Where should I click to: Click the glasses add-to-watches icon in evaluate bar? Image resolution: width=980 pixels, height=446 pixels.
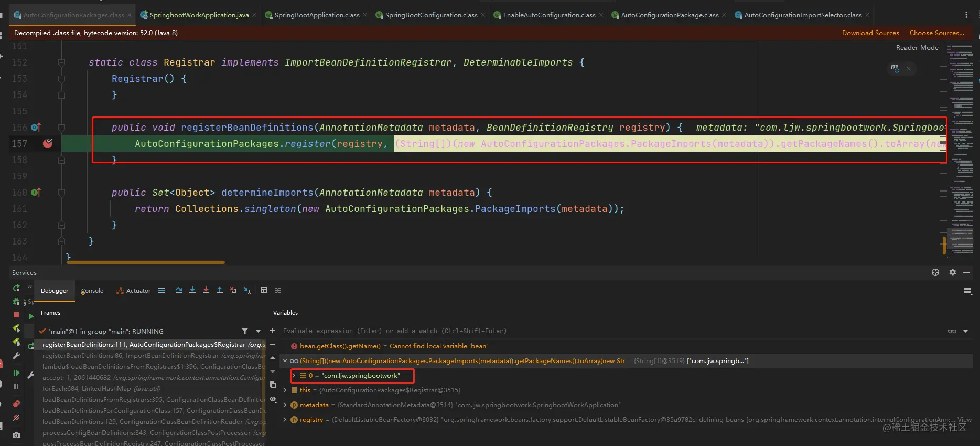tap(952, 331)
